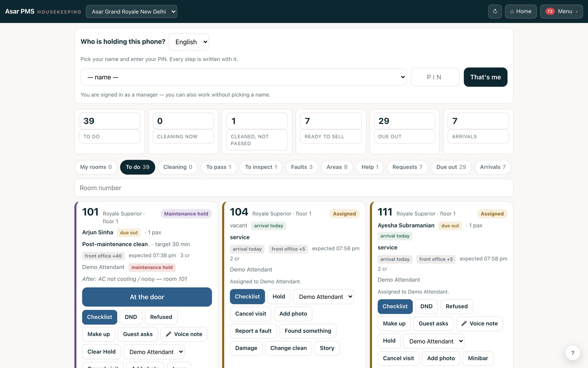
Task: Open the Menu with 72 badge
Action: [x=561, y=11]
